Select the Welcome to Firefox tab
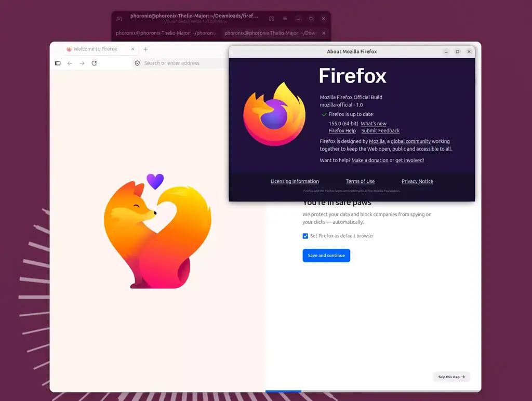532x401 pixels. coord(101,49)
